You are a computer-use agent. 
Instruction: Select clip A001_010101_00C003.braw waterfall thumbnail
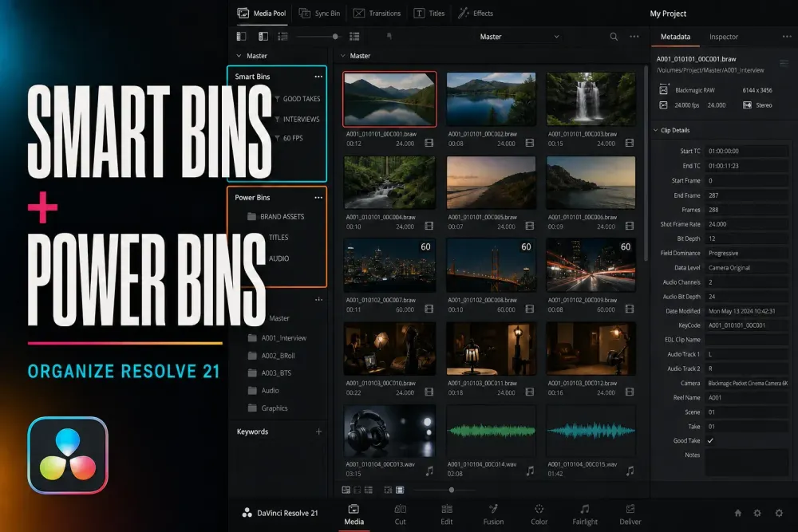pos(591,99)
